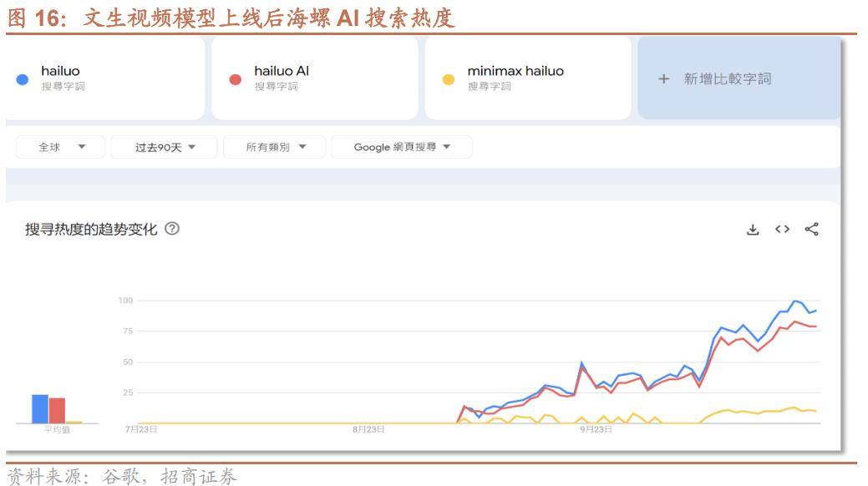Click the 资料来源 source line
The height and width of the screenshot is (486, 868).
(x=122, y=476)
